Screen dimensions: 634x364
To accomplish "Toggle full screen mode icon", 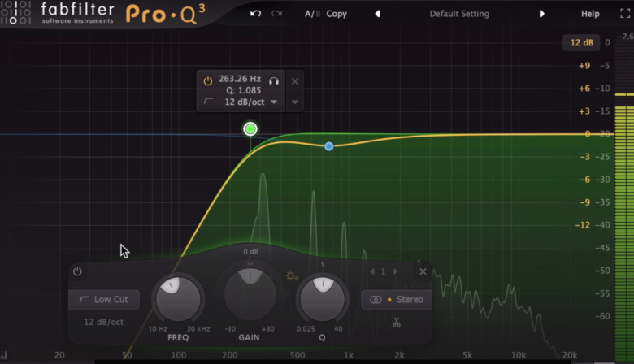I will point(625,13).
